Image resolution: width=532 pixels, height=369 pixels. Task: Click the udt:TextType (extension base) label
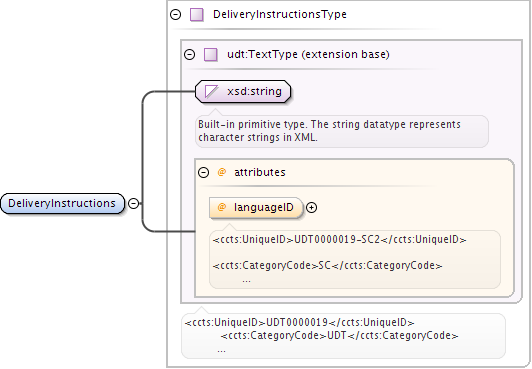coord(308,54)
